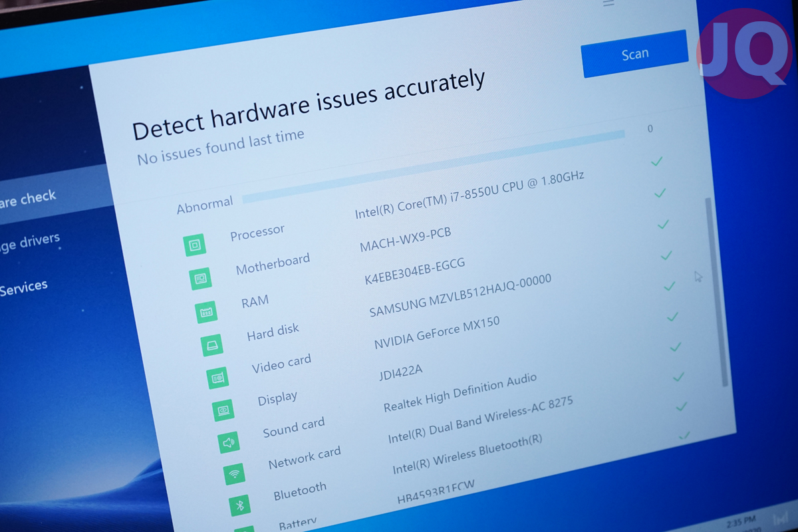The height and width of the screenshot is (532, 798).
Task: Start a hardware check with Scan
Action: tap(634, 53)
